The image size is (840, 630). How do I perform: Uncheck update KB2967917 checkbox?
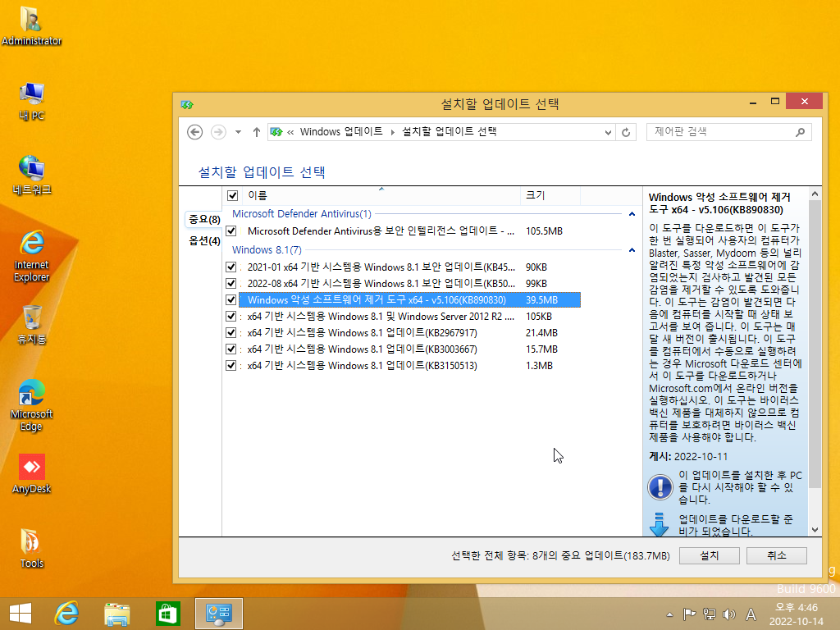pos(231,333)
